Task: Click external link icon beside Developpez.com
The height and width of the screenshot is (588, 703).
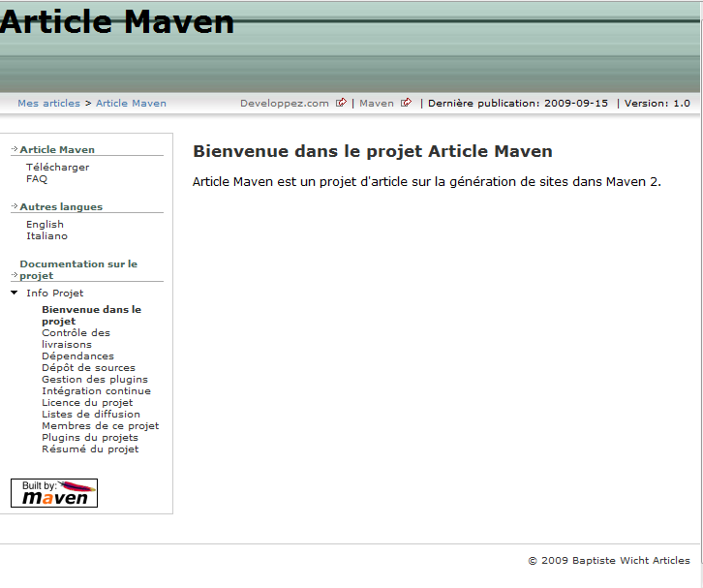Action: (341, 103)
